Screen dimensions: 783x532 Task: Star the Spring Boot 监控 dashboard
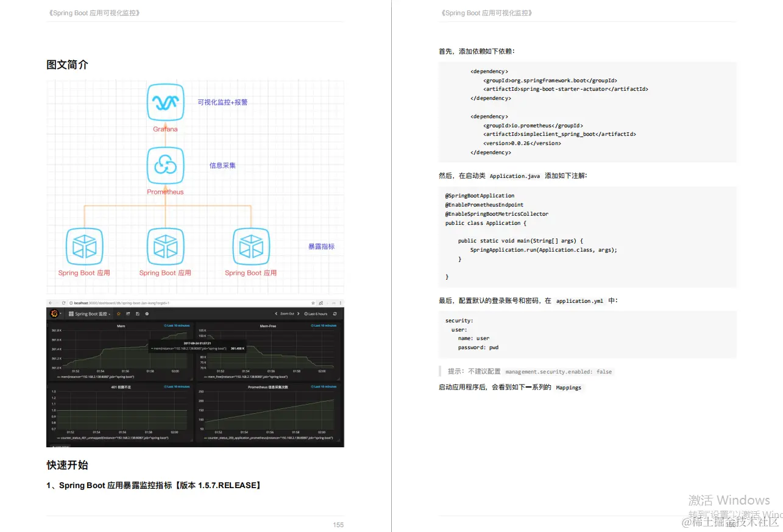tap(119, 314)
